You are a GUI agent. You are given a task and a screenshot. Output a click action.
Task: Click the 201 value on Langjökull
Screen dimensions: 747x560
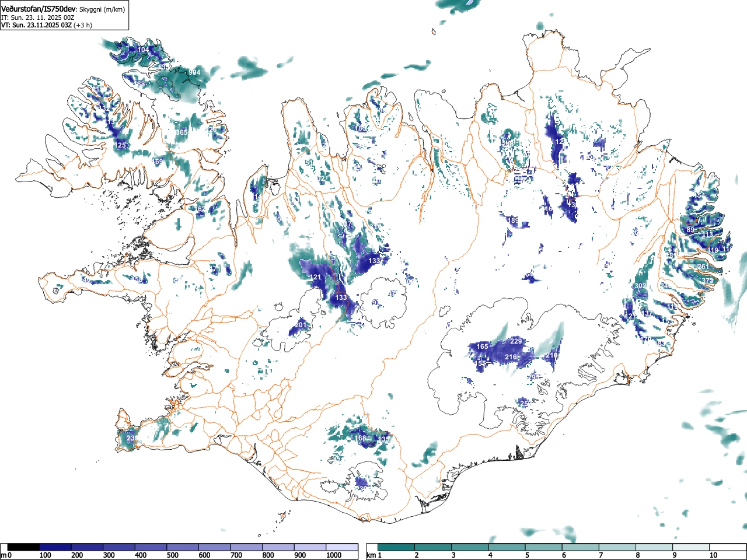tap(301, 325)
